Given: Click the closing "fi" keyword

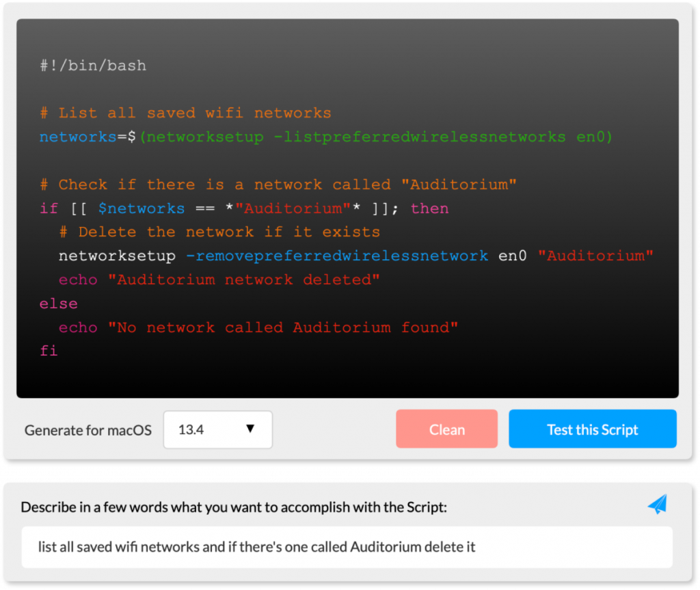Looking at the screenshot, I should click(49, 351).
